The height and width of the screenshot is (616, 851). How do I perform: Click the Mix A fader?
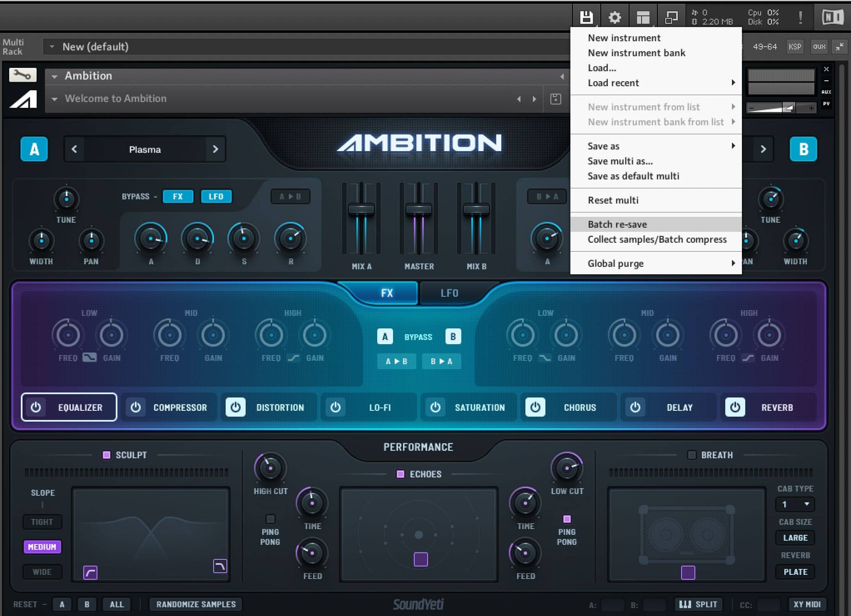361,209
